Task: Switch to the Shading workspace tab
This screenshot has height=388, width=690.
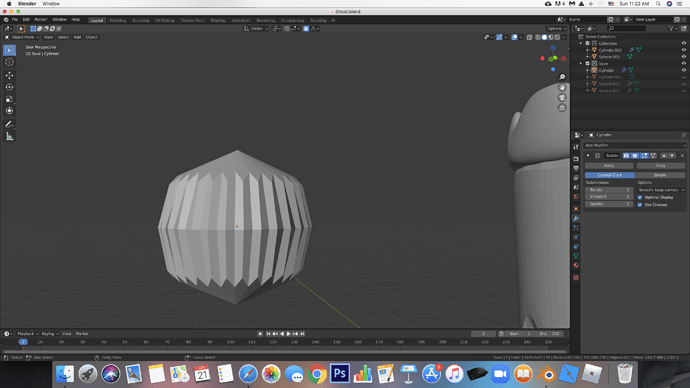Action: 217,20
